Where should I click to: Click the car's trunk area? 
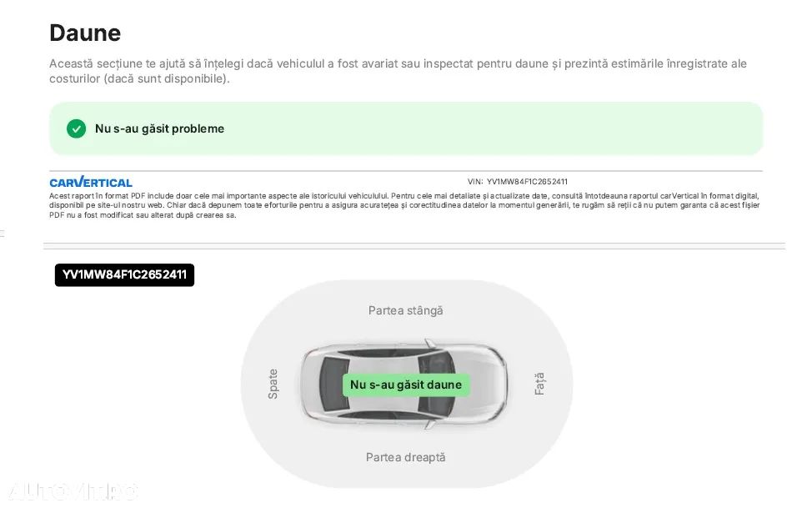click(311, 385)
